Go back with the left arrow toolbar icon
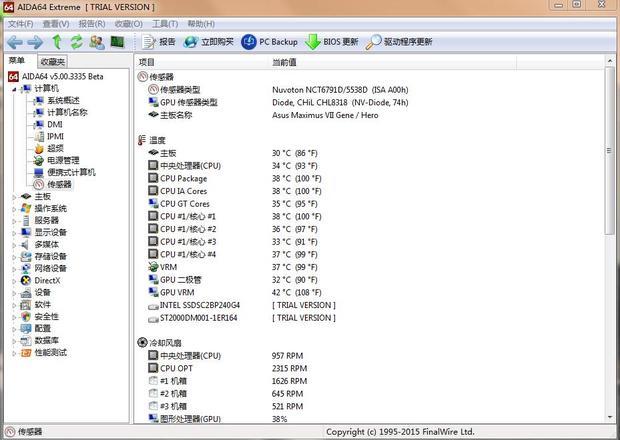The height and width of the screenshot is (440, 620). pos(15,42)
